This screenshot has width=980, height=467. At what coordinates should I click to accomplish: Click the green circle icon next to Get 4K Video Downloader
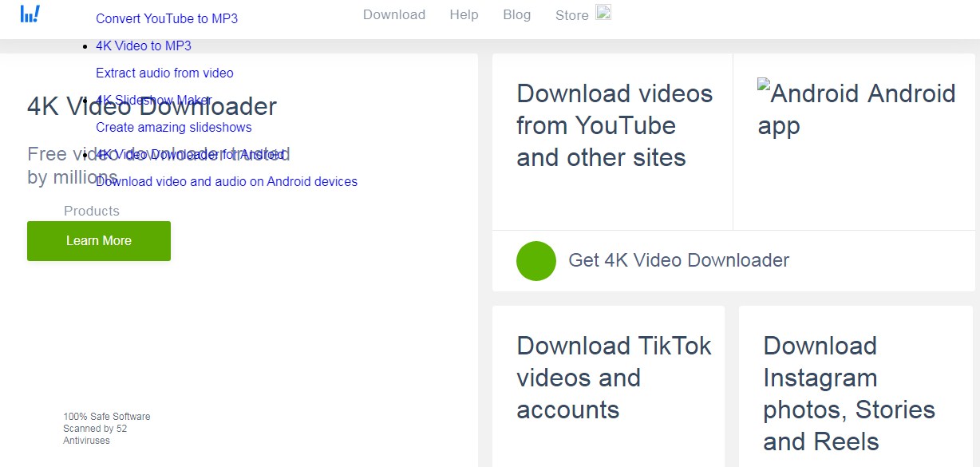(536, 261)
